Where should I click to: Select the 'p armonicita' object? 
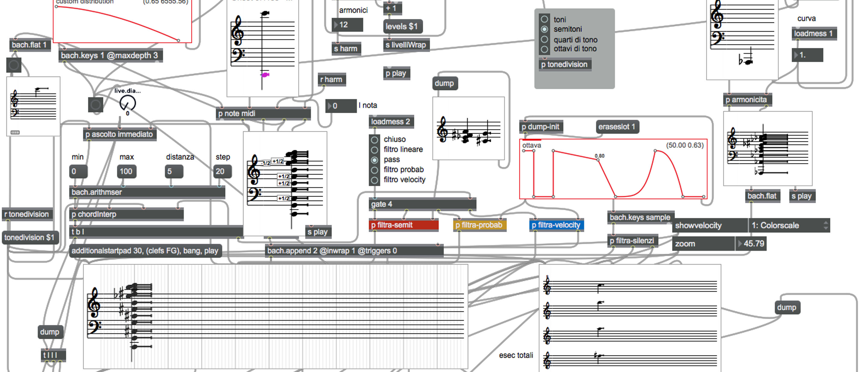click(747, 100)
